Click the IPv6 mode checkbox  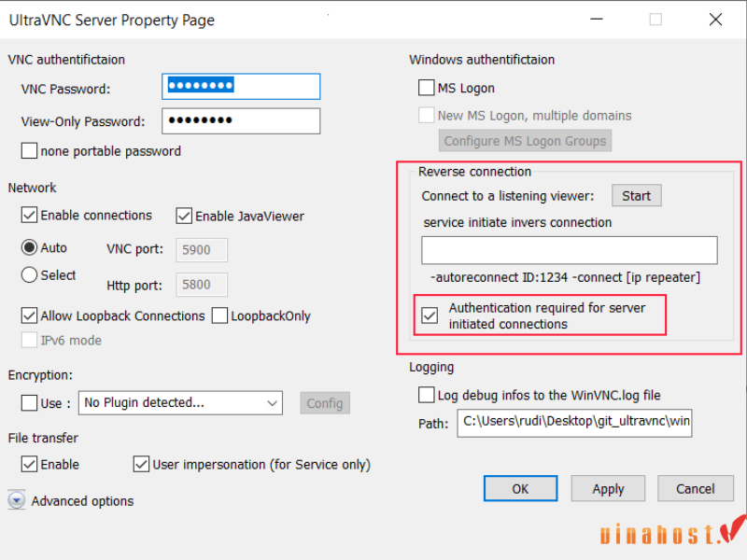29,340
